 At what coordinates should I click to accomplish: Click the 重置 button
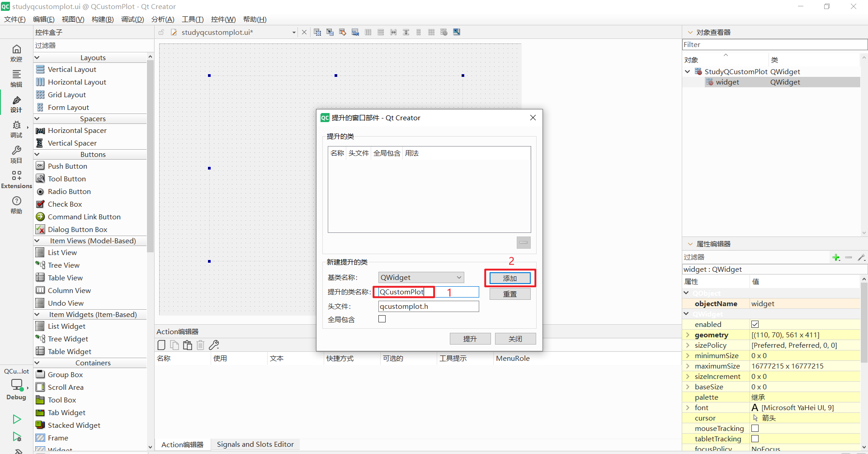tap(510, 294)
